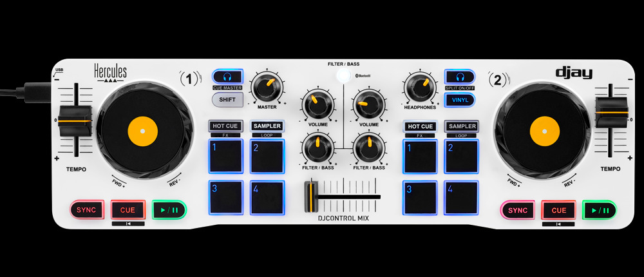Screen dimensions: 644x277
Task: Click the Hercules logo
Action: pos(110,73)
